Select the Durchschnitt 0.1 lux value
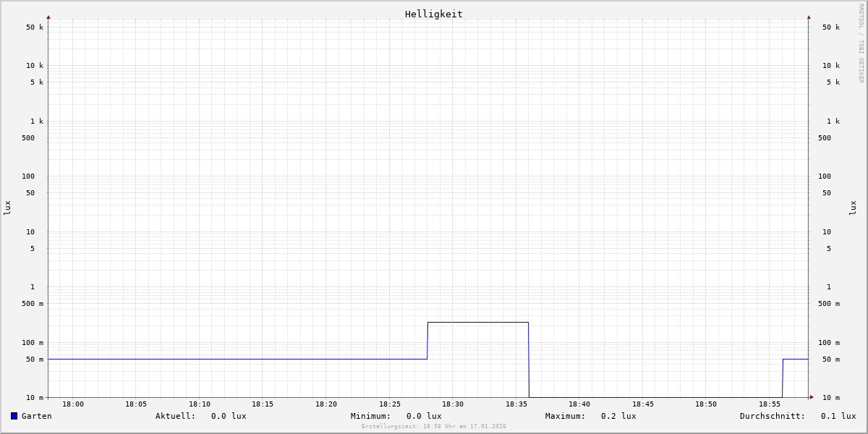868x434 pixels. 838,416
